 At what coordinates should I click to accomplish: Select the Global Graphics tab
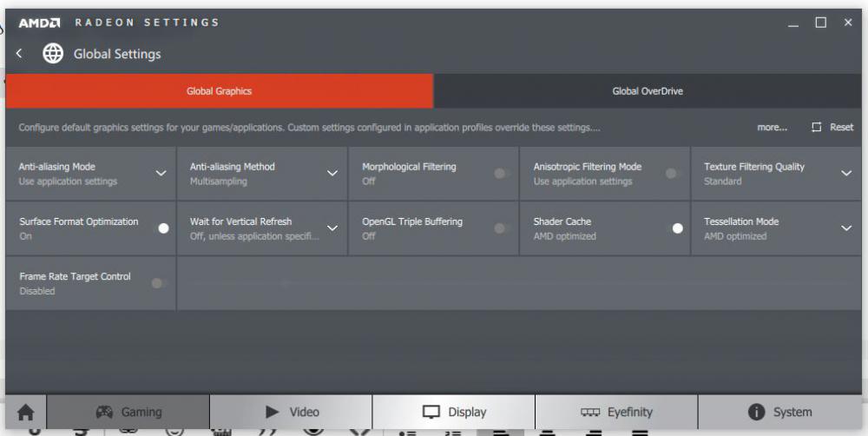click(219, 91)
